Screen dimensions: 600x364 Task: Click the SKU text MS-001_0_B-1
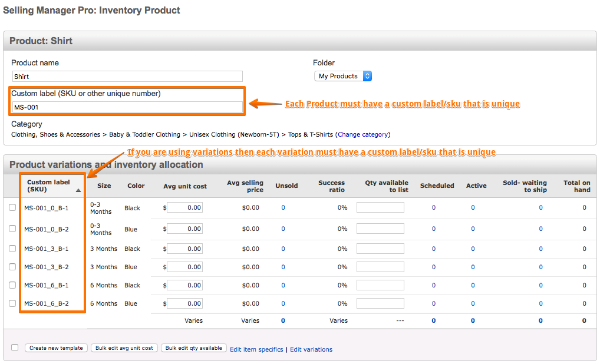[47, 208]
